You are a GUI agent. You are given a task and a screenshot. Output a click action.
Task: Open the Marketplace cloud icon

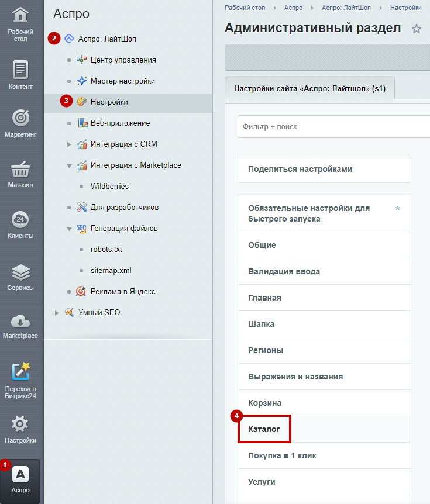(x=20, y=322)
